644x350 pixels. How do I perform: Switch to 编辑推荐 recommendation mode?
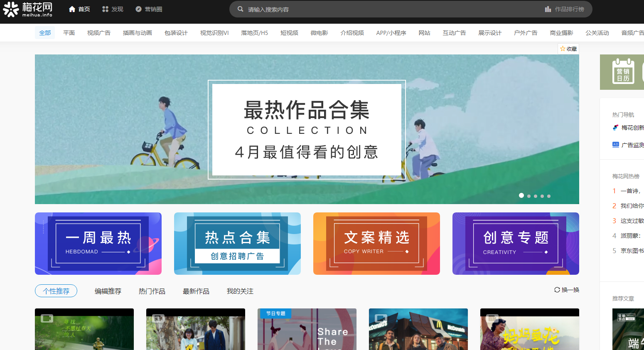108,291
